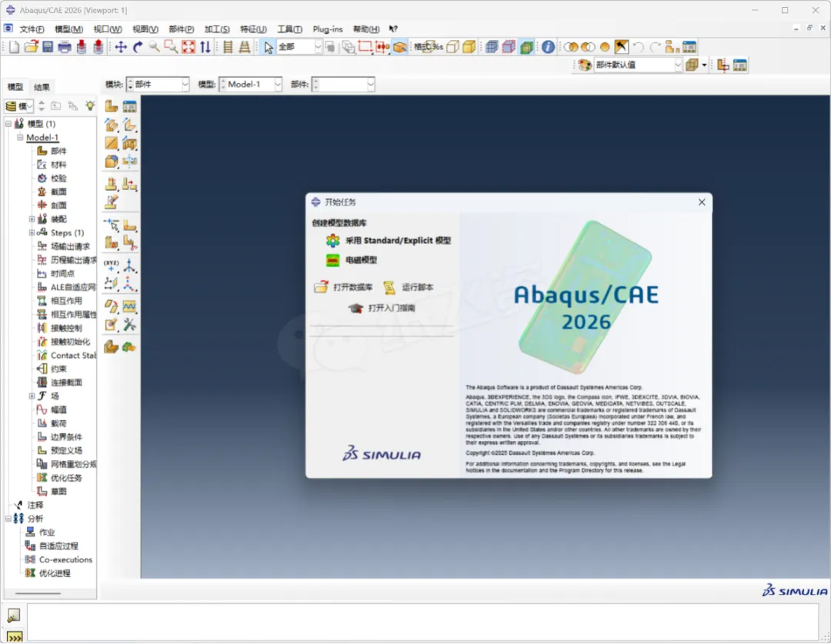Close the 开始任务 dialog
This screenshot has height=644, width=831.
point(702,202)
